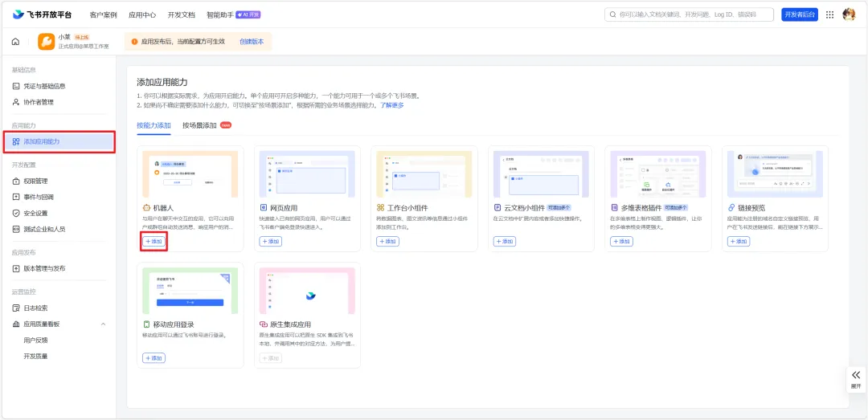Click the 链接预览 preview thumbnail
The image size is (868, 420).
(x=775, y=174)
